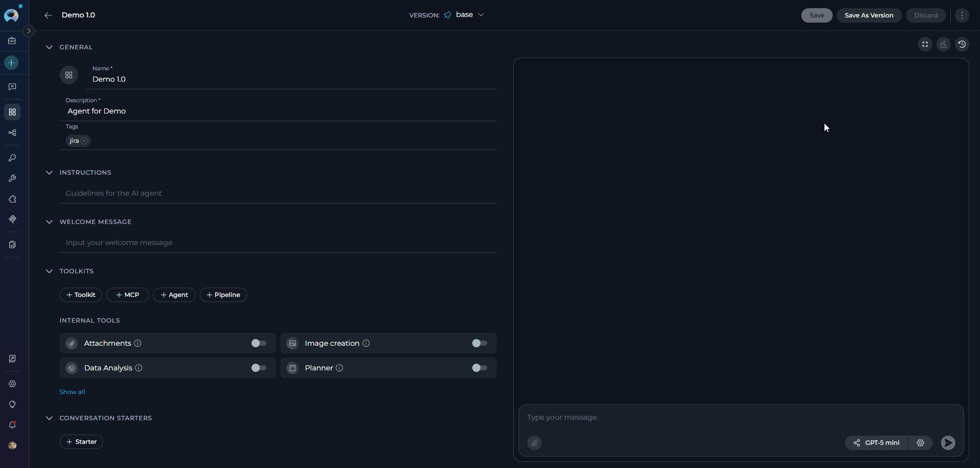980x468 pixels.
Task: Open the three-dot more options menu
Action: coord(962,15)
